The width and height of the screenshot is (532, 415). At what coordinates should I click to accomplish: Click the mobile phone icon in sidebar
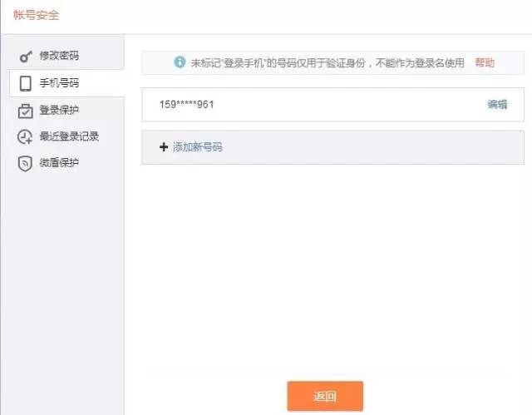point(26,83)
